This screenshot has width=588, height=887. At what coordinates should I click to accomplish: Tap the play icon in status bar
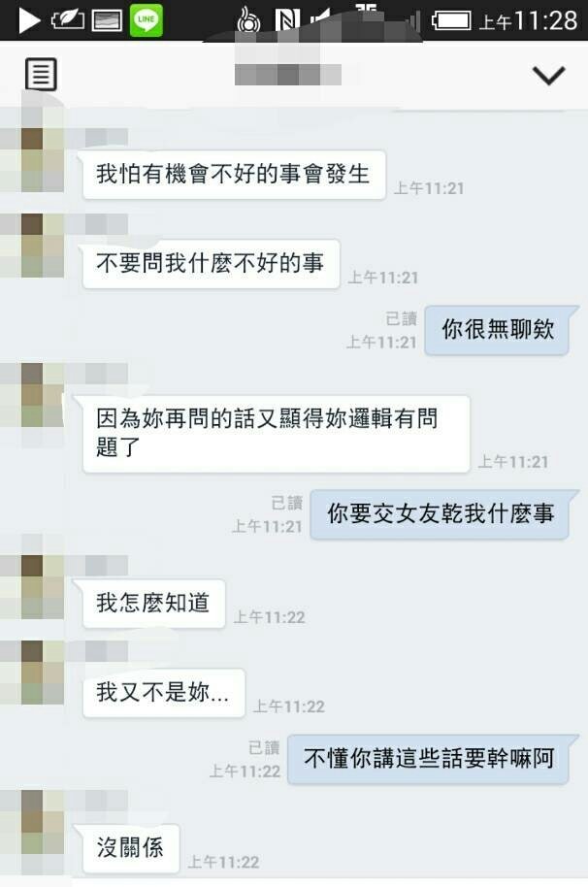[28, 21]
